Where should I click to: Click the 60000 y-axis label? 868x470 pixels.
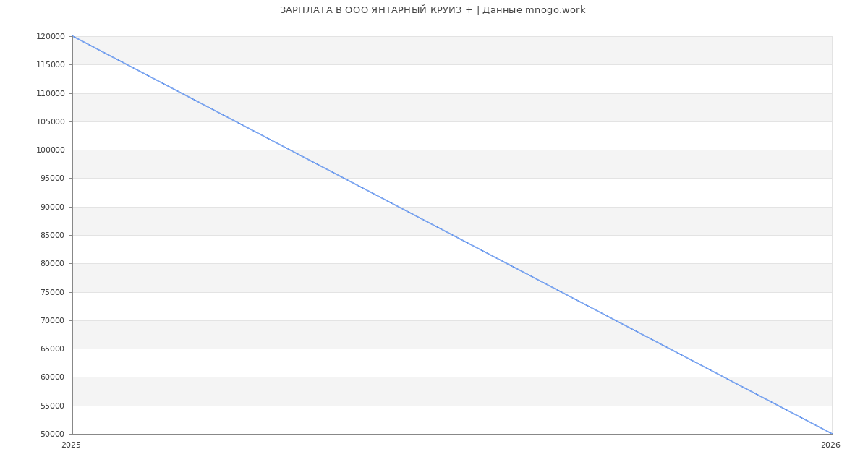pos(52,377)
